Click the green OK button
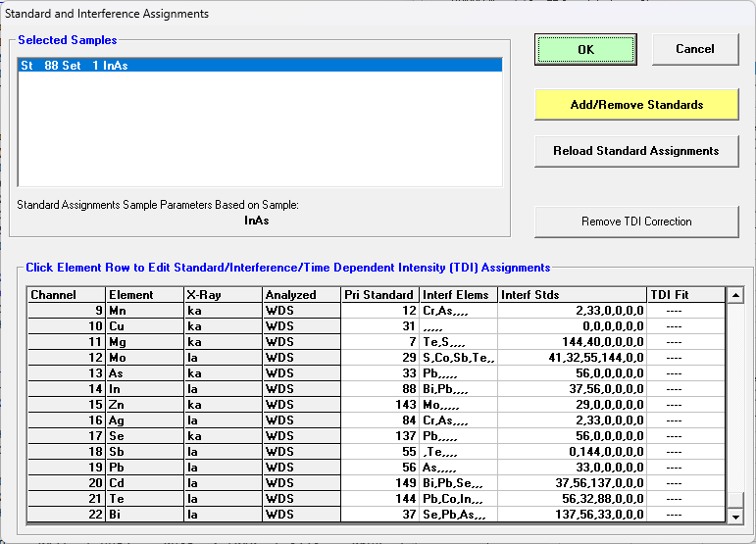The image size is (756, 544). (x=585, y=49)
